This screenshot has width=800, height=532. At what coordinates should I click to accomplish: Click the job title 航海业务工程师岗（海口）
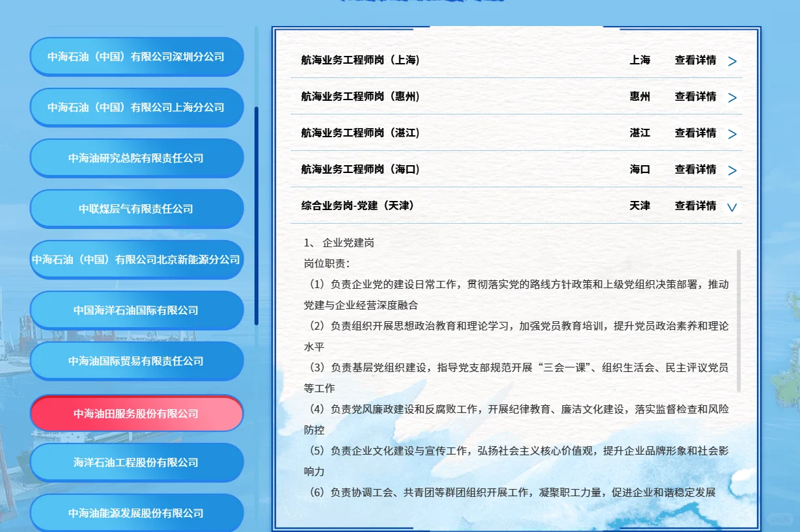[x=360, y=169]
